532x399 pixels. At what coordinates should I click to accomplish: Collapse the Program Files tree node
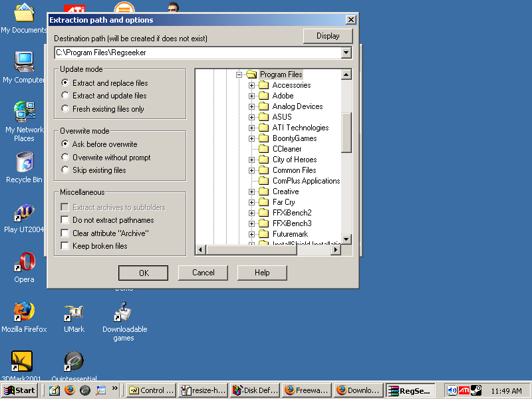[239, 74]
